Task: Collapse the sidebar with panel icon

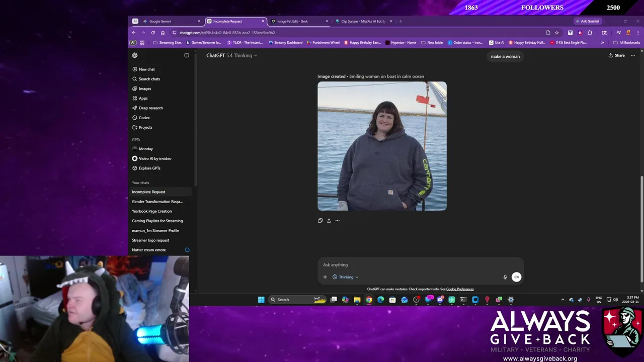Action: pos(187,55)
